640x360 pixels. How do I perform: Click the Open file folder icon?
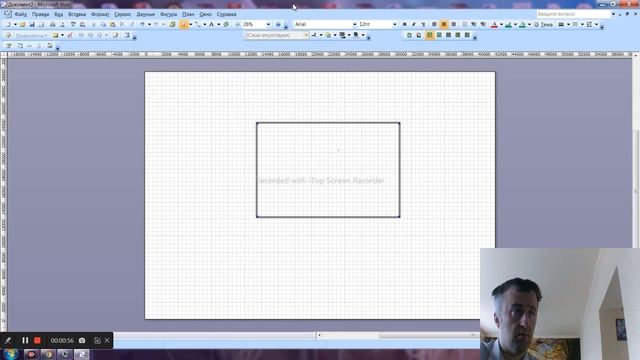[23, 24]
